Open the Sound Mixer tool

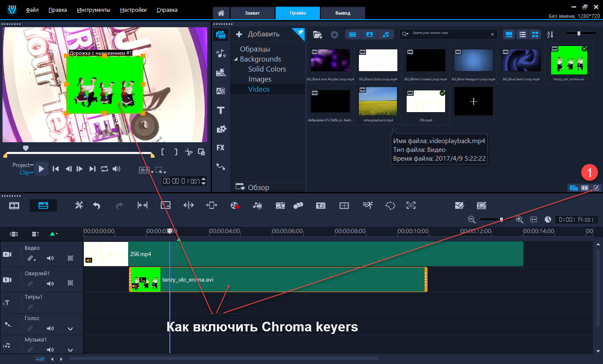point(257,205)
